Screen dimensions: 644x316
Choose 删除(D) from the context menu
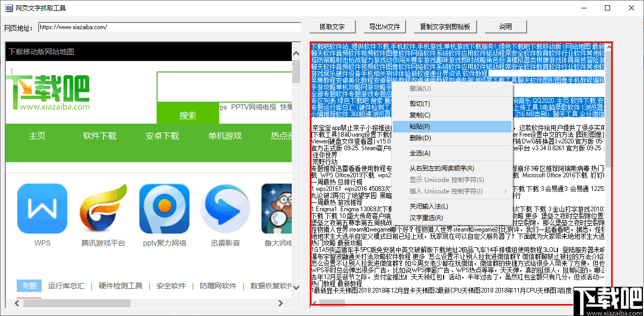pyautogui.click(x=452, y=138)
